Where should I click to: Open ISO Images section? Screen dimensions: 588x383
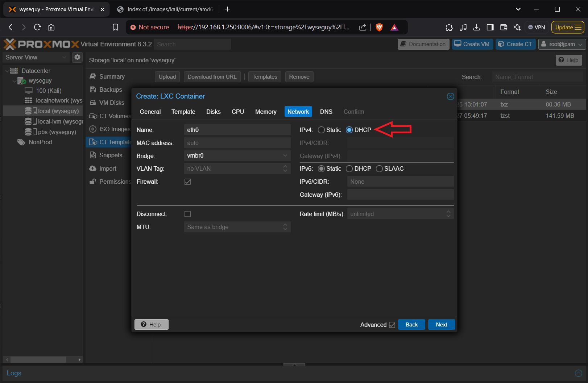click(110, 129)
